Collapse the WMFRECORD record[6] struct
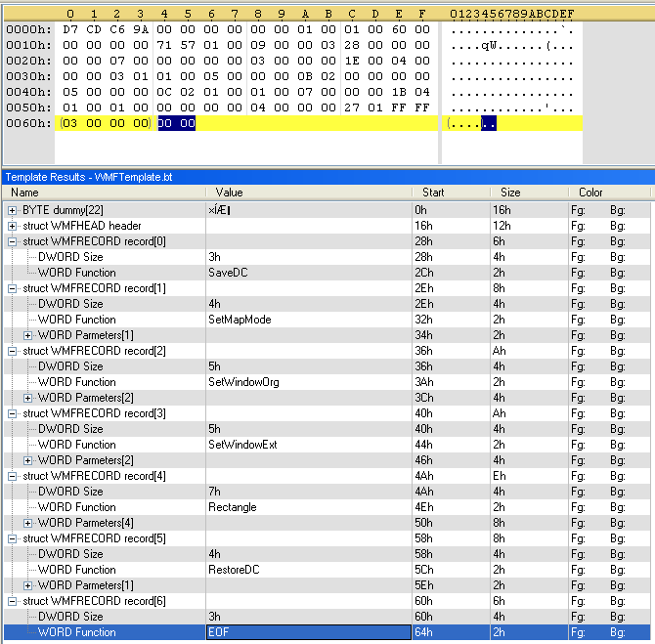Viewport: 655px width, 644px height. tap(13, 601)
